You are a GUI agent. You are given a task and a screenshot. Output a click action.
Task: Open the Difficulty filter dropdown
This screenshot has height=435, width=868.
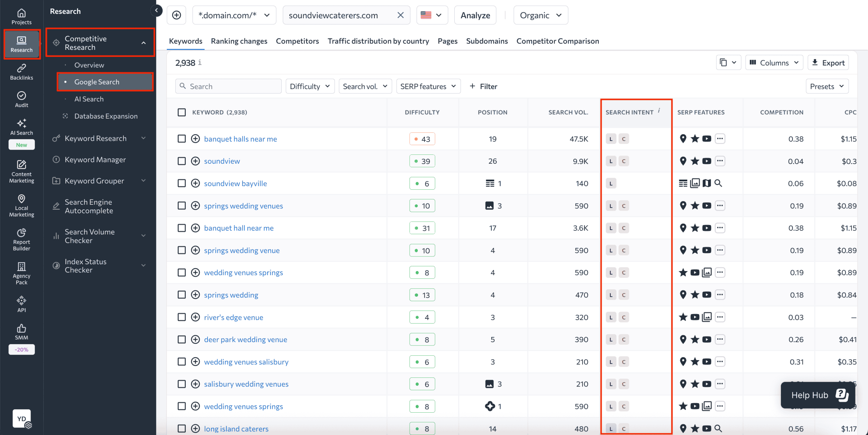pyautogui.click(x=310, y=86)
